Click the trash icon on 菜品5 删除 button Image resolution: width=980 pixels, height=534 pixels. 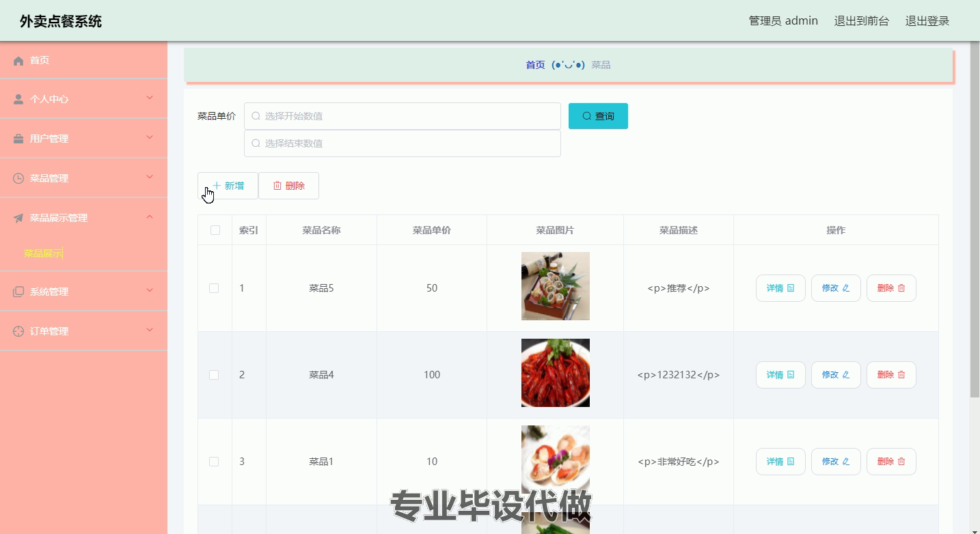[901, 288]
